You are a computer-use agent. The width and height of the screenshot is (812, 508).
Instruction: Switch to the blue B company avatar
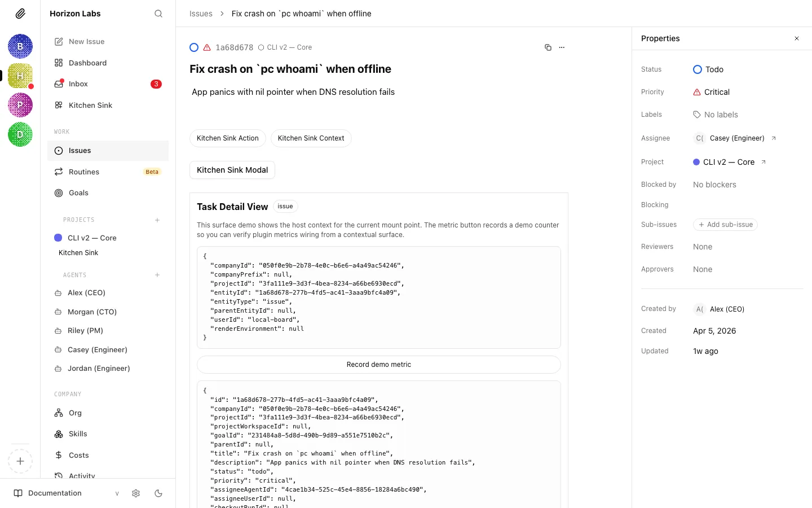click(x=20, y=46)
